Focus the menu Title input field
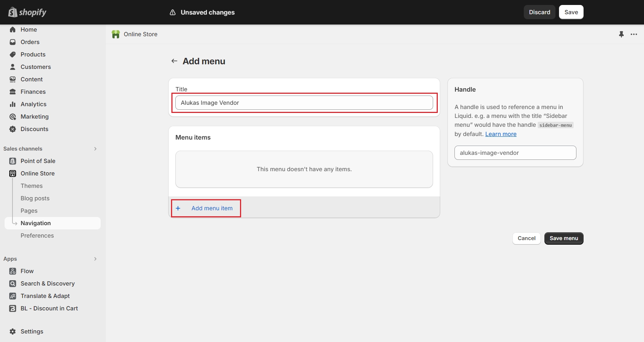Image resolution: width=644 pixels, height=342 pixels. point(304,103)
